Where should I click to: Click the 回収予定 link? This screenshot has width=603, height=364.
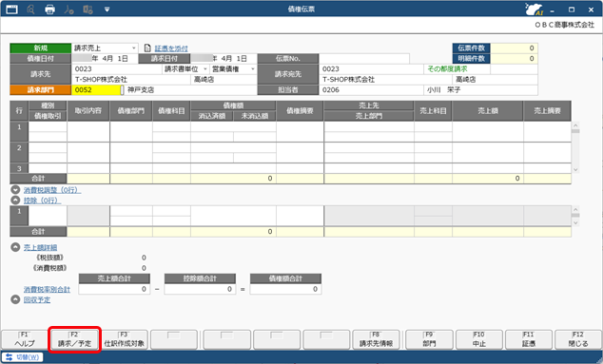(x=37, y=299)
